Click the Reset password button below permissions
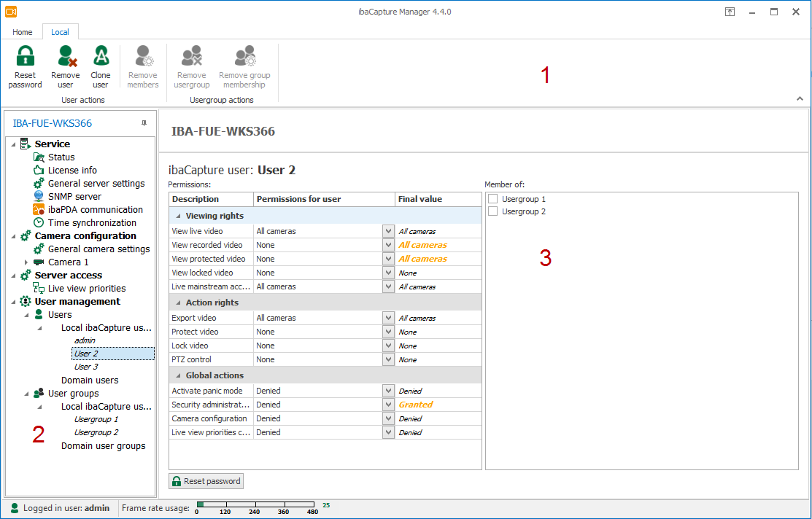The width and height of the screenshot is (812, 519). point(206,481)
